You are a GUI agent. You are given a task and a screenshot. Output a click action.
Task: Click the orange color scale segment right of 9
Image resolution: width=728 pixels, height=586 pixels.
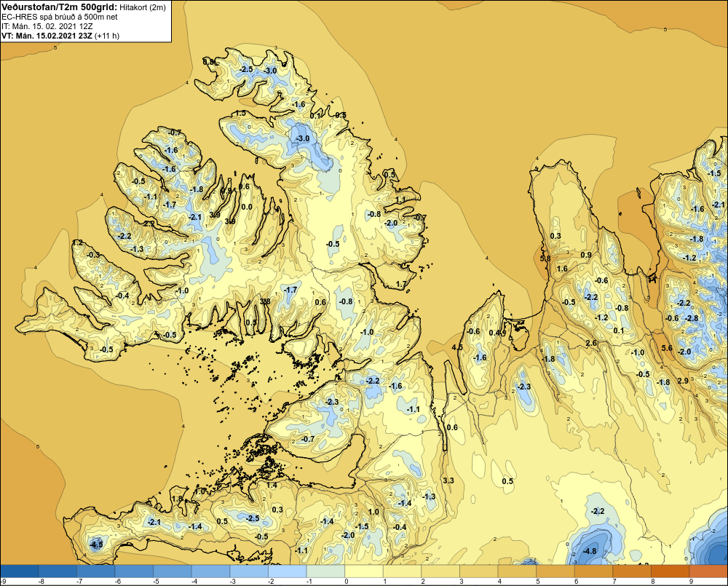pos(708,571)
